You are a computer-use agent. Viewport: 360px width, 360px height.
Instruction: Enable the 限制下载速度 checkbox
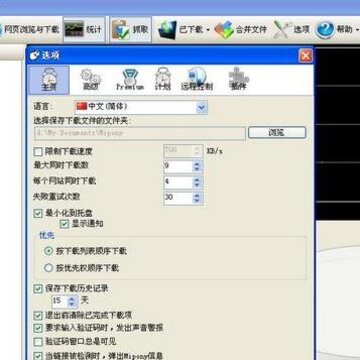tap(39, 152)
